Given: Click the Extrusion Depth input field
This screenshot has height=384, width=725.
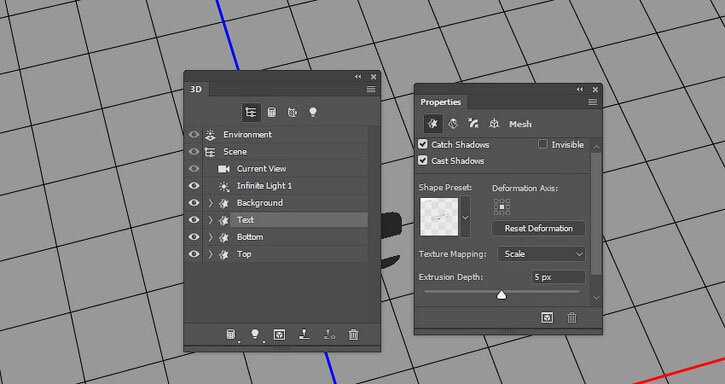Looking at the screenshot, I should pyautogui.click(x=559, y=277).
